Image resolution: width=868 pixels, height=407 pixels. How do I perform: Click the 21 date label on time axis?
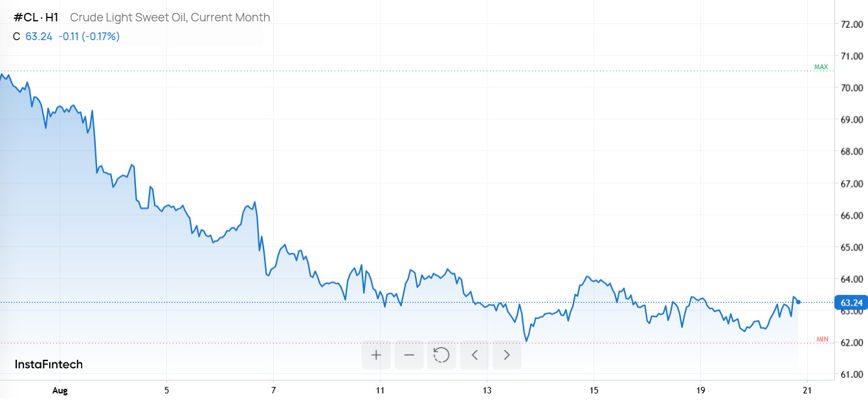tap(807, 390)
